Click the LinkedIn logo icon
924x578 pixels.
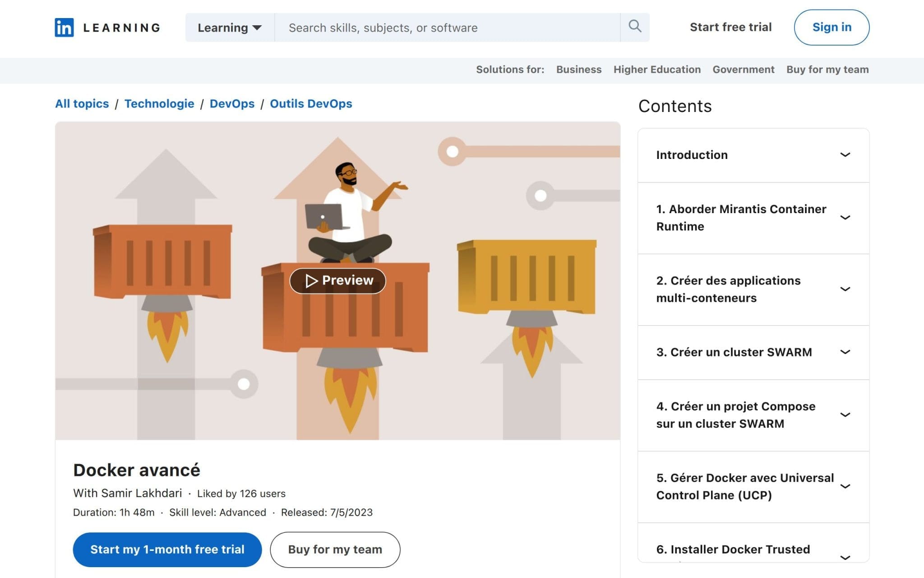[x=64, y=28]
